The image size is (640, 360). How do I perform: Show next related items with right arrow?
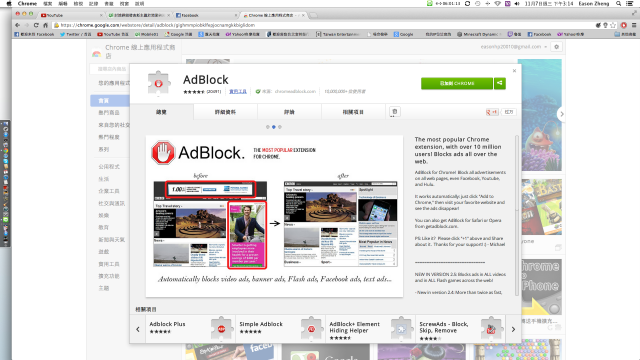513,329
